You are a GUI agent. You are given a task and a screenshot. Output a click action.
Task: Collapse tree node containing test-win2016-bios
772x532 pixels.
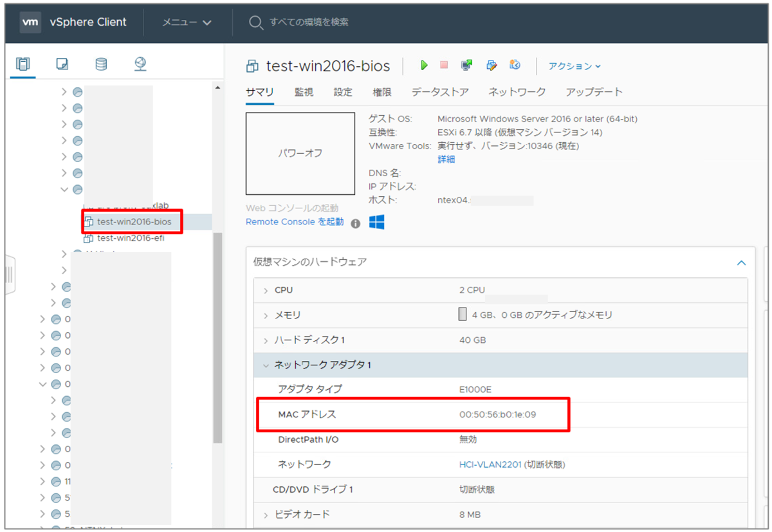tap(64, 189)
